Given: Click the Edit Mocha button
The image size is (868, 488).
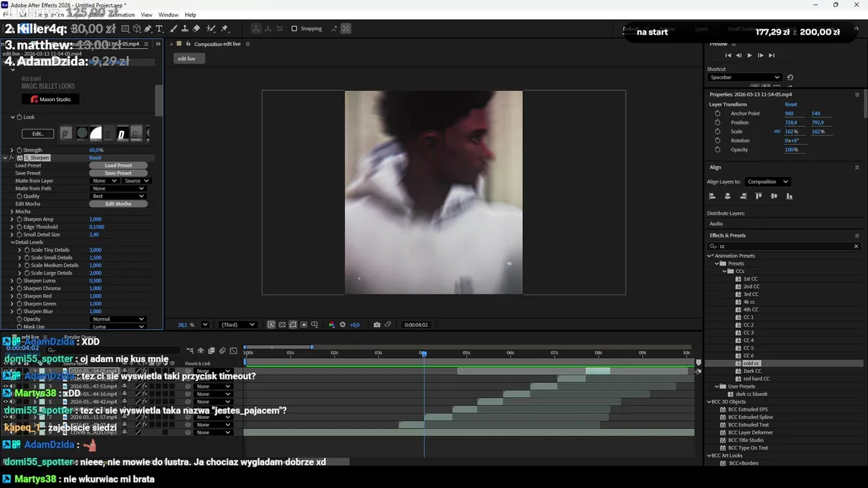Looking at the screenshot, I should 118,204.
